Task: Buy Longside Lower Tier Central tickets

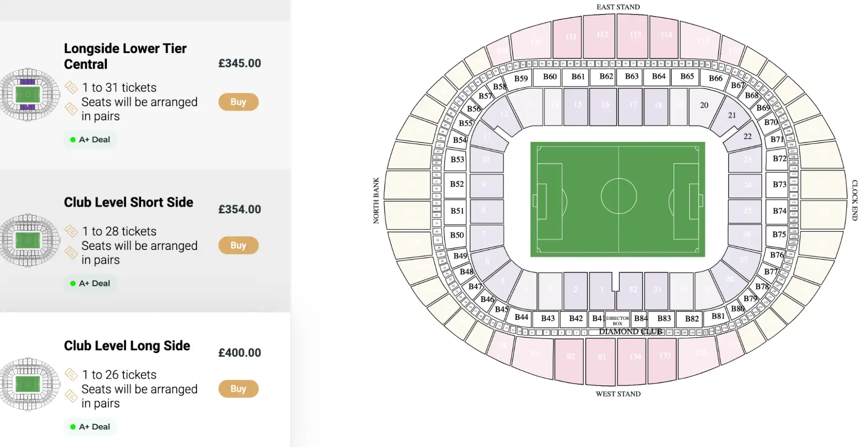Action: tap(238, 102)
